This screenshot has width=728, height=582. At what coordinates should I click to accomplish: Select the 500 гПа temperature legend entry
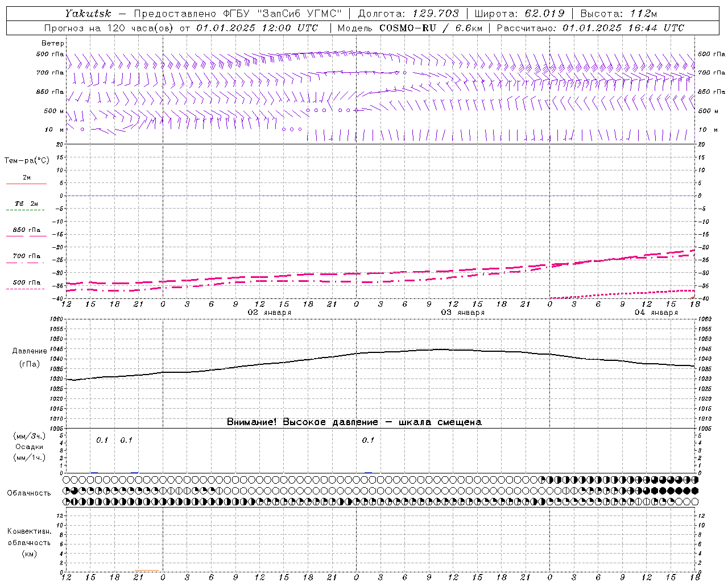click(26, 282)
